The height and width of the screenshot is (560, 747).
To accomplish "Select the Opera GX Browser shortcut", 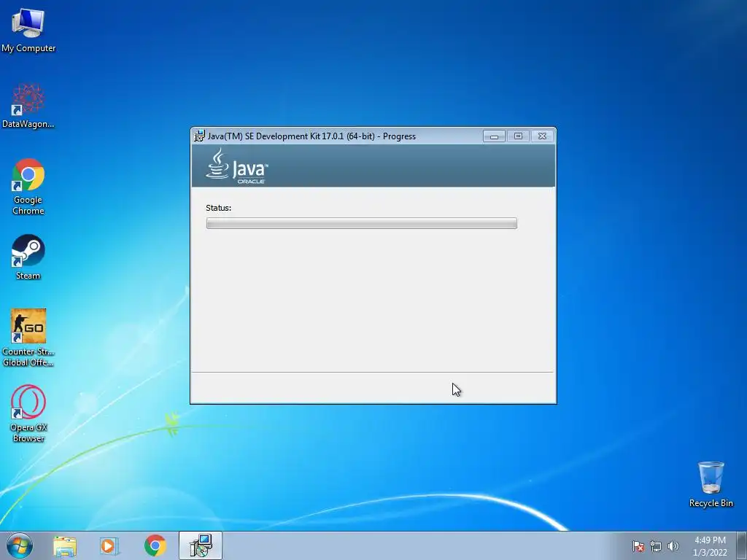I will [28, 414].
